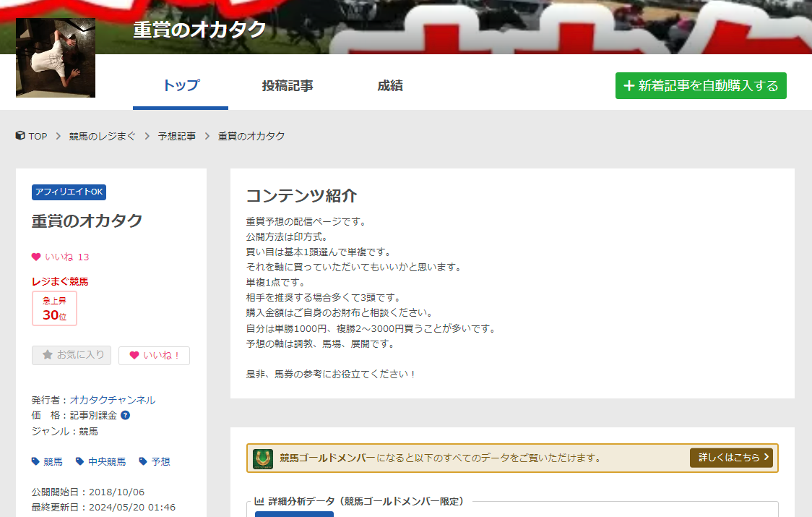This screenshot has height=517, width=812.
Task: Click 詳しくはこちら gold member button
Action: pyautogui.click(x=731, y=458)
